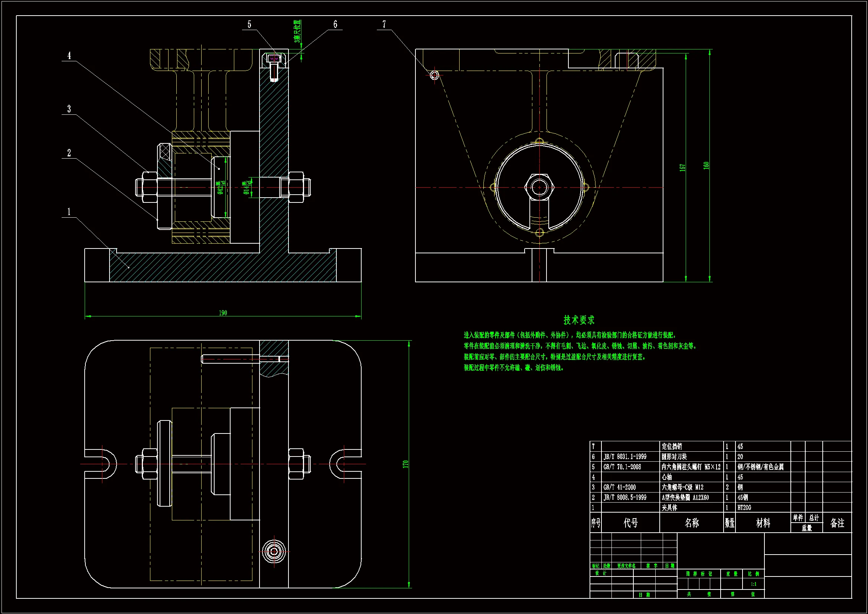Click the 1:1 scale value
The image size is (868, 614).
pyautogui.click(x=753, y=584)
